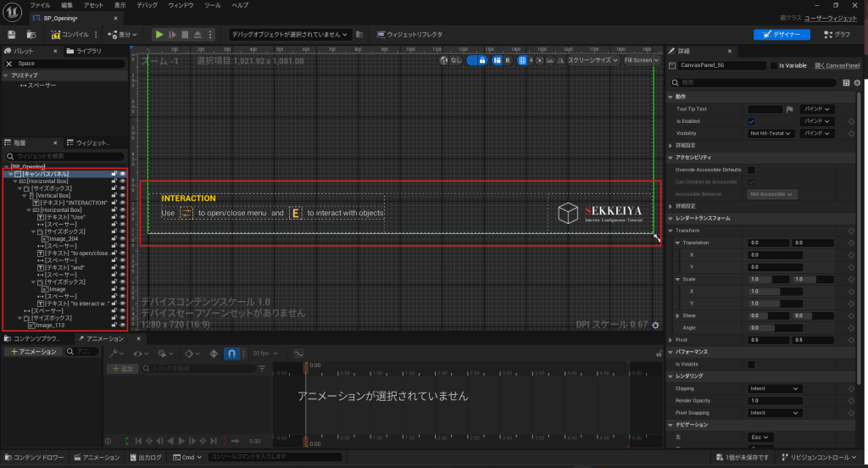Click the curve editor icon in sequencer
The image size is (868, 468).
point(298,354)
